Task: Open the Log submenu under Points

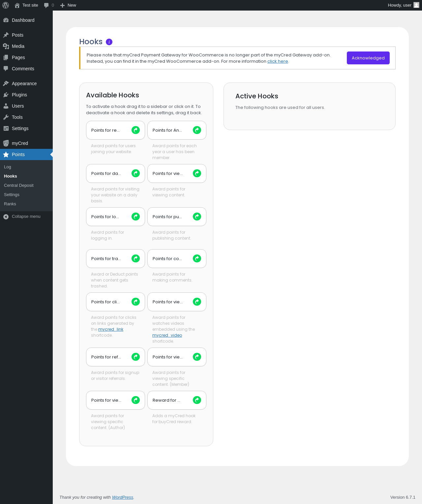Action: [x=26, y=167]
